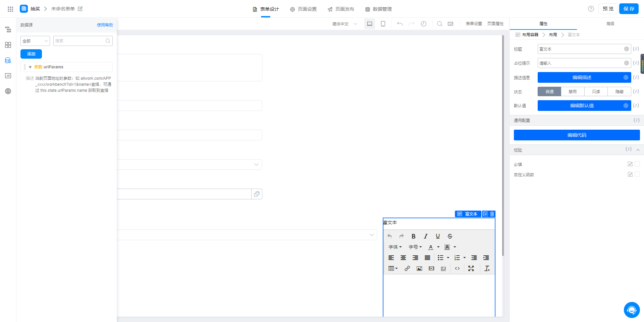Set status to 禁用

[573, 91]
